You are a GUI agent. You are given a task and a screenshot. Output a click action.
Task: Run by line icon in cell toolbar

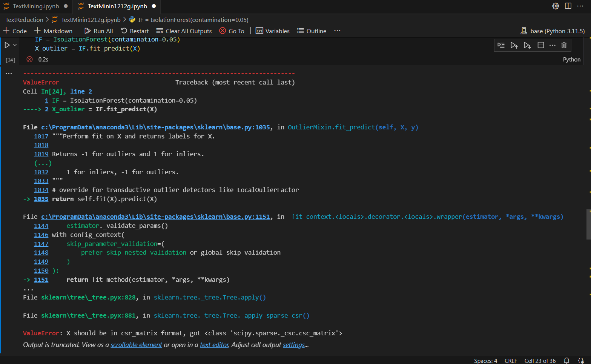(501, 45)
